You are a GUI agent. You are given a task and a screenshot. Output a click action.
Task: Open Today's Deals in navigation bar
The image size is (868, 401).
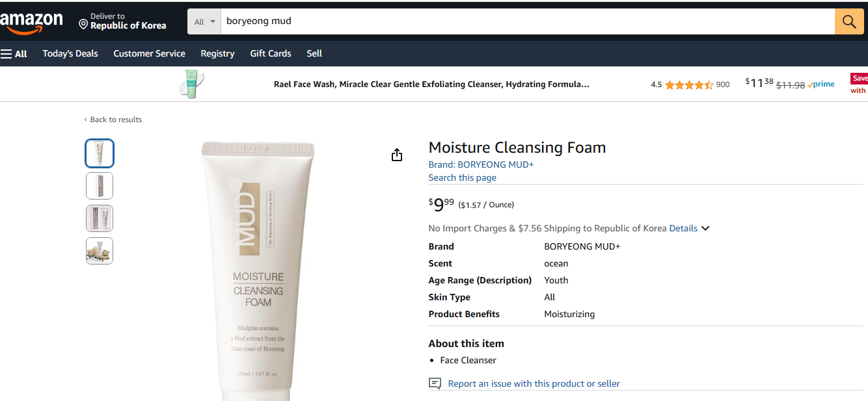pos(70,53)
